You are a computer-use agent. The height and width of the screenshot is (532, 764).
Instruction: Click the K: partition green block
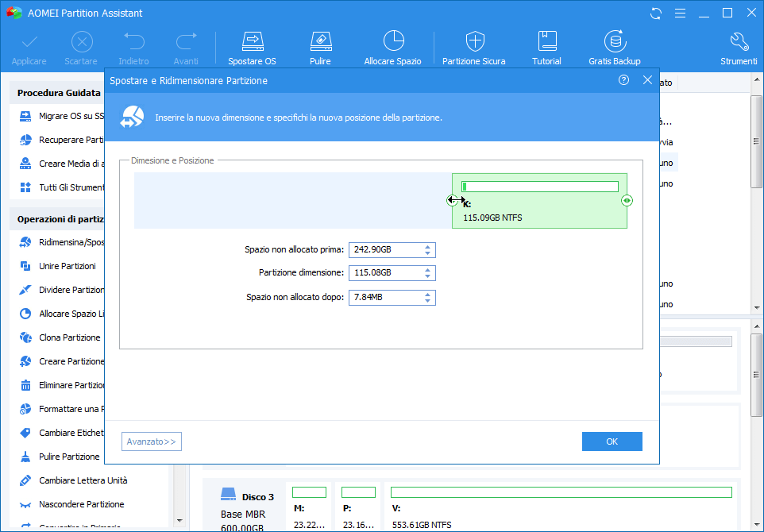click(539, 201)
